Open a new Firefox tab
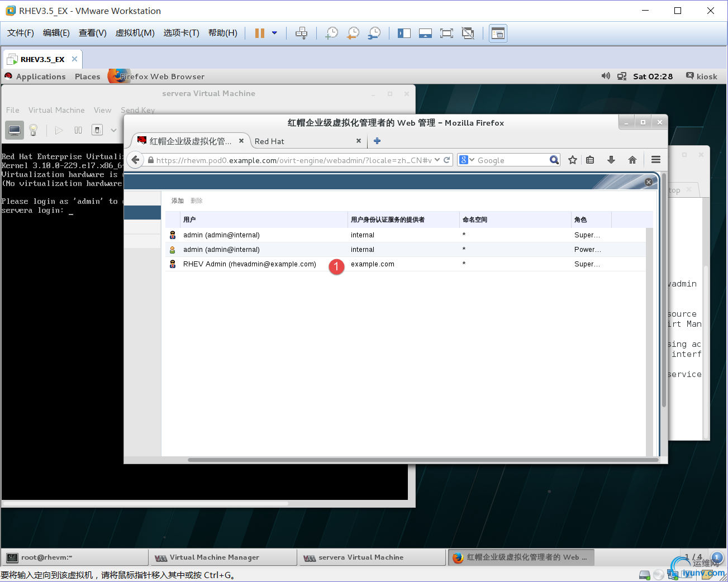 [377, 141]
